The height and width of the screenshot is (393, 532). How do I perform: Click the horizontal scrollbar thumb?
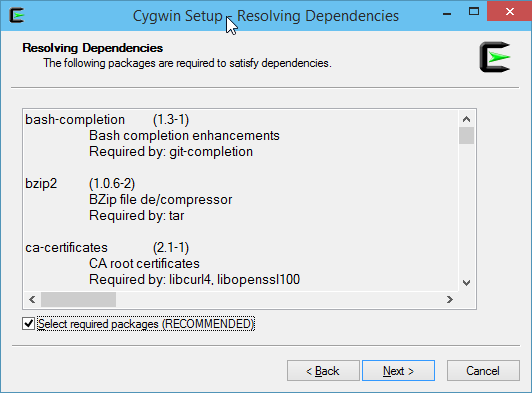click(78, 299)
